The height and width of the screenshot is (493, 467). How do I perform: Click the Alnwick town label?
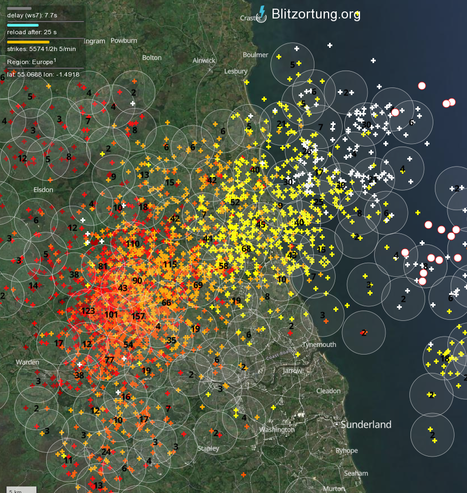point(204,61)
